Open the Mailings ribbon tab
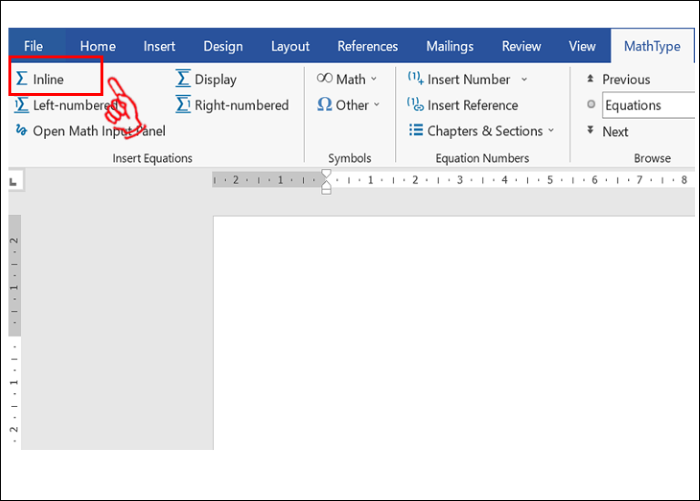Viewport: 700px width, 501px height. (450, 46)
